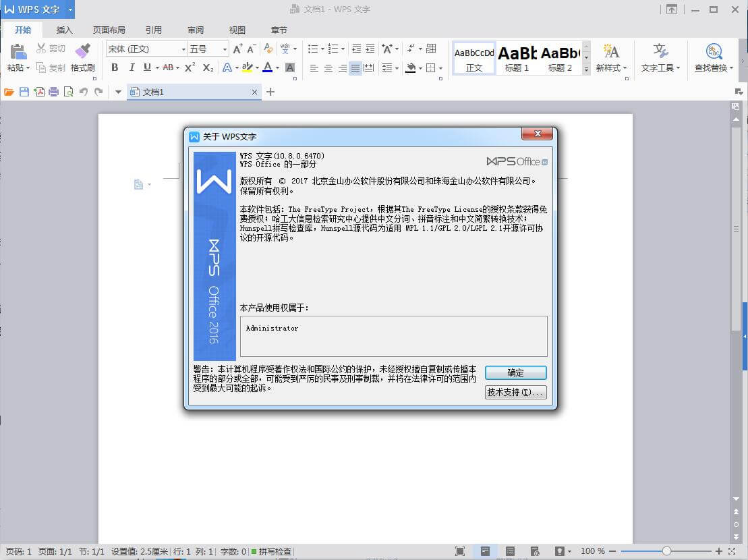Viewport: 748px width, 560px height.
Task: Click the print icon in quick toolbar
Action: pos(54,92)
